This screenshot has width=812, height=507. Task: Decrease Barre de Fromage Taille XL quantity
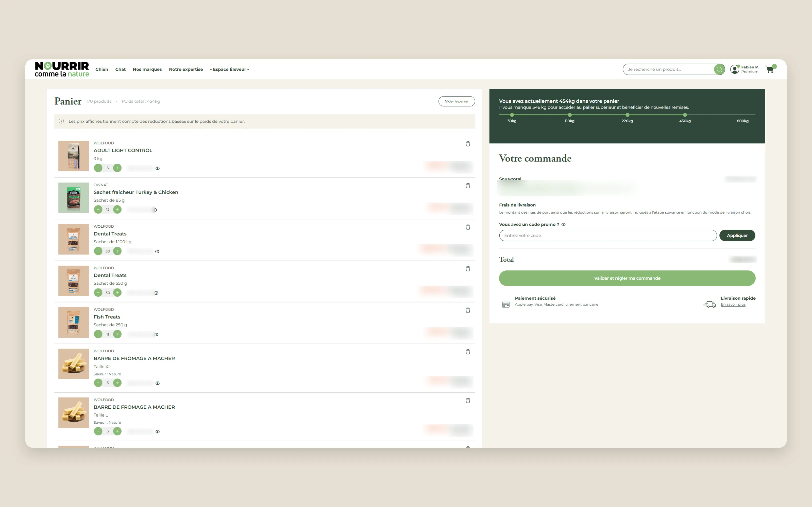98,383
